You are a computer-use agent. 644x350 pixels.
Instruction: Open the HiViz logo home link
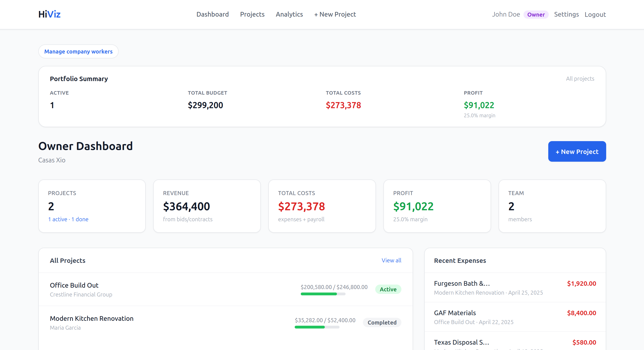click(x=49, y=14)
